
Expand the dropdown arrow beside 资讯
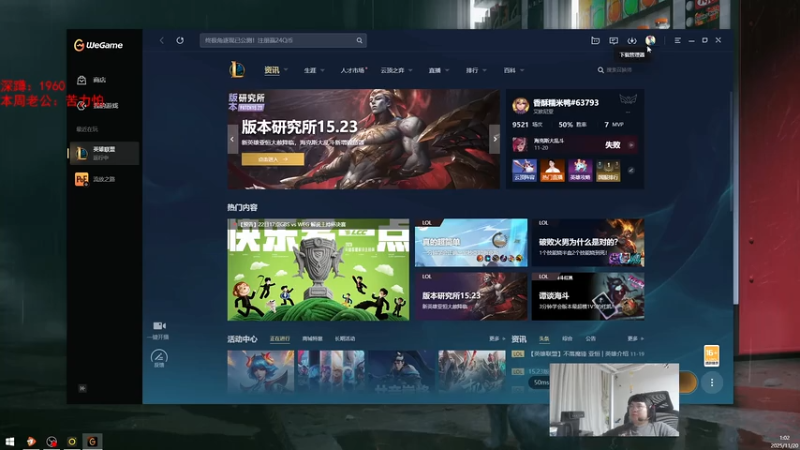pyautogui.click(x=286, y=70)
